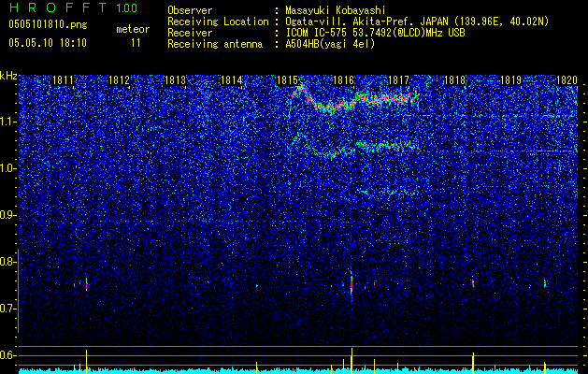Image resolution: width=588 pixels, height=374 pixels.
Task: Click the 1820 time label
Action: coord(566,80)
